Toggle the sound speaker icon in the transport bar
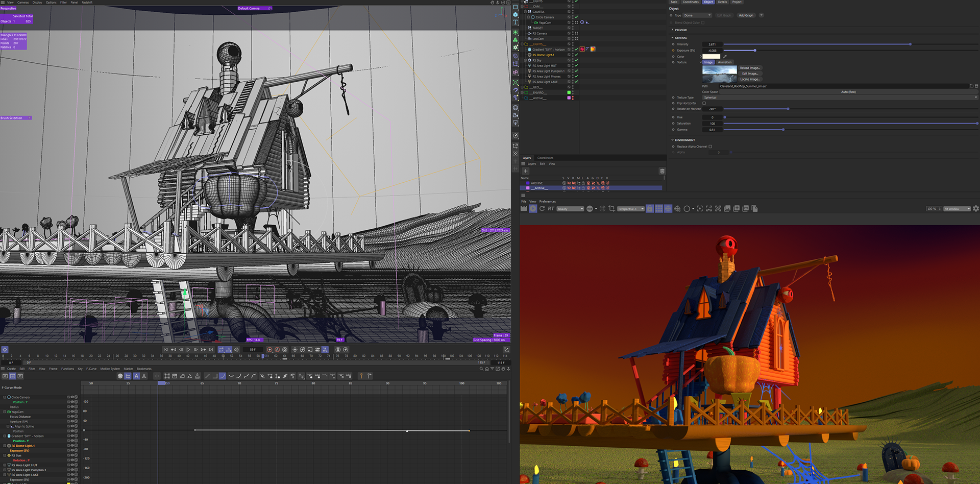This screenshot has height=484, width=980. 236,350
